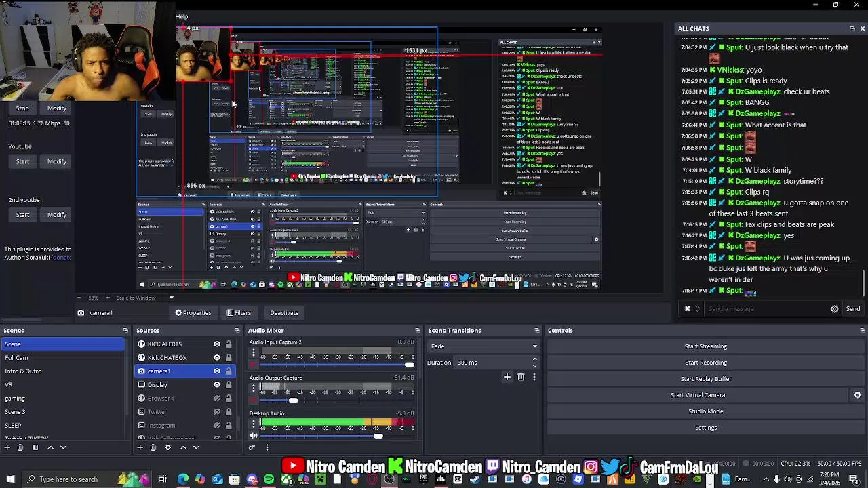This screenshot has width=868, height=488.
Task: Open Audio Input Capture 2 three-dot options
Action: 254,352
